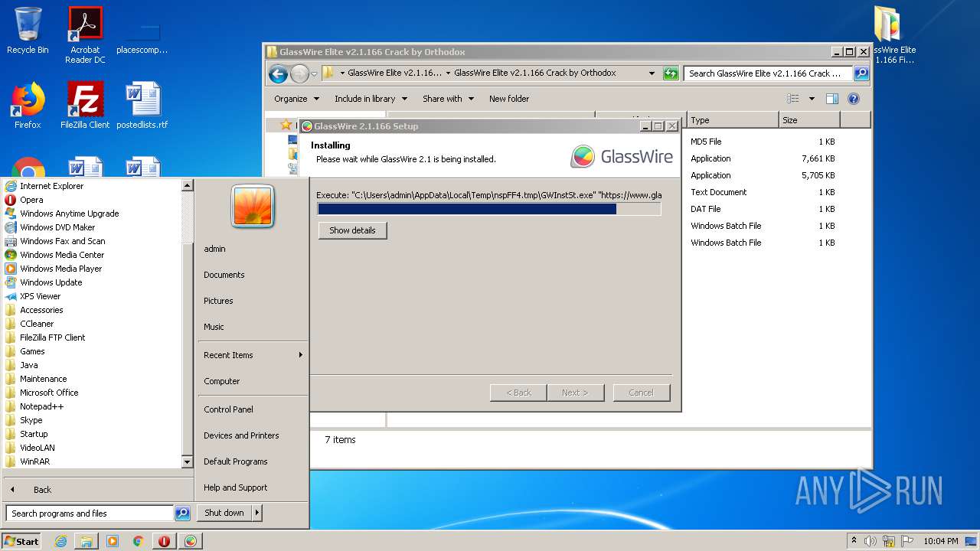This screenshot has height=551, width=980.
Task: Click the Action Center flag tray icon
Action: tap(906, 541)
